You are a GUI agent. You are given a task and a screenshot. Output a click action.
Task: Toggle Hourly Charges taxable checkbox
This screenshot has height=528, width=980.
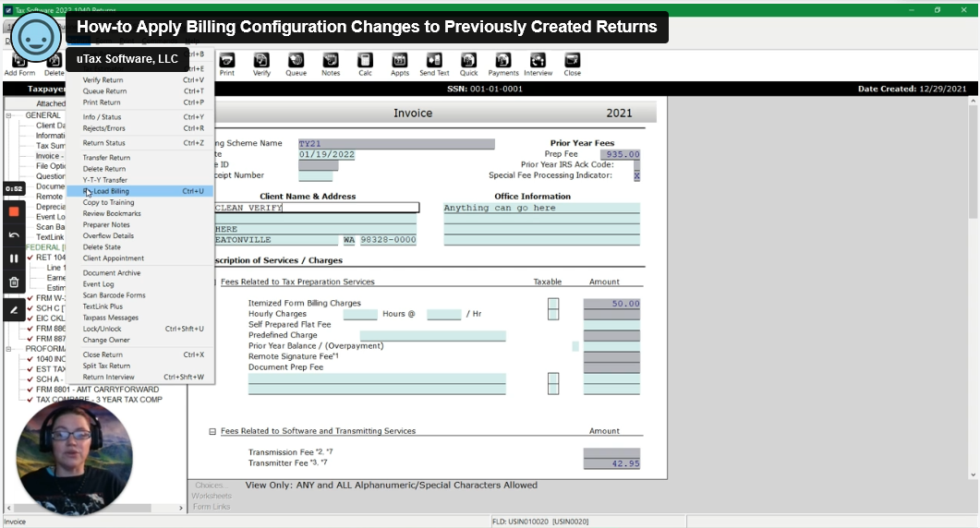[x=553, y=314]
